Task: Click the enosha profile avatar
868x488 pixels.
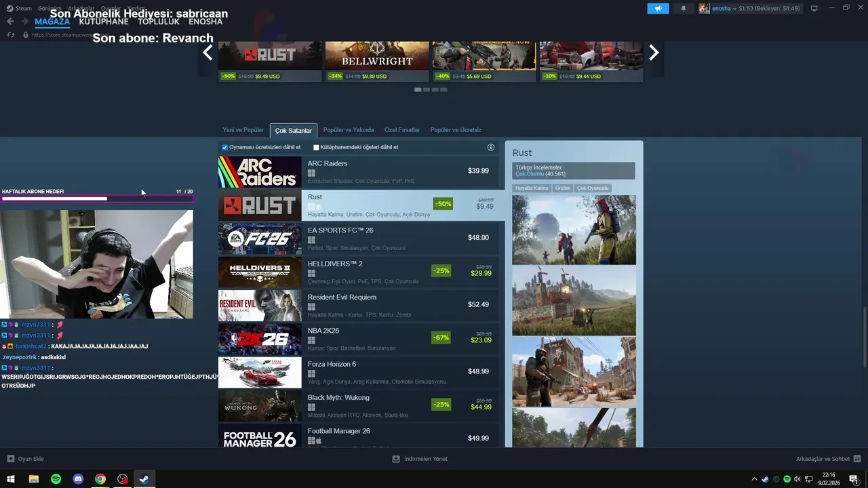Action: click(704, 8)
